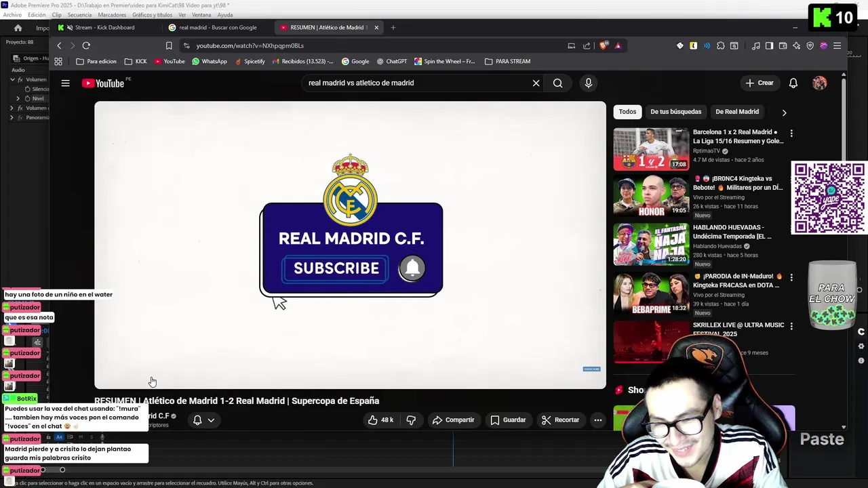Click the Crear button on YouTube
This screenshot has height=488, width=868.
coord(759,83)
